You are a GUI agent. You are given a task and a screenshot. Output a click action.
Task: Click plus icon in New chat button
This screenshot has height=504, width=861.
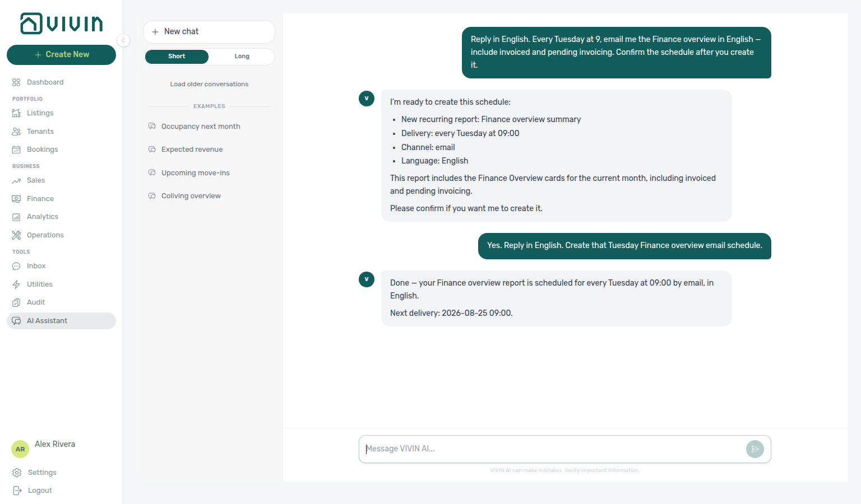point(155,32)
